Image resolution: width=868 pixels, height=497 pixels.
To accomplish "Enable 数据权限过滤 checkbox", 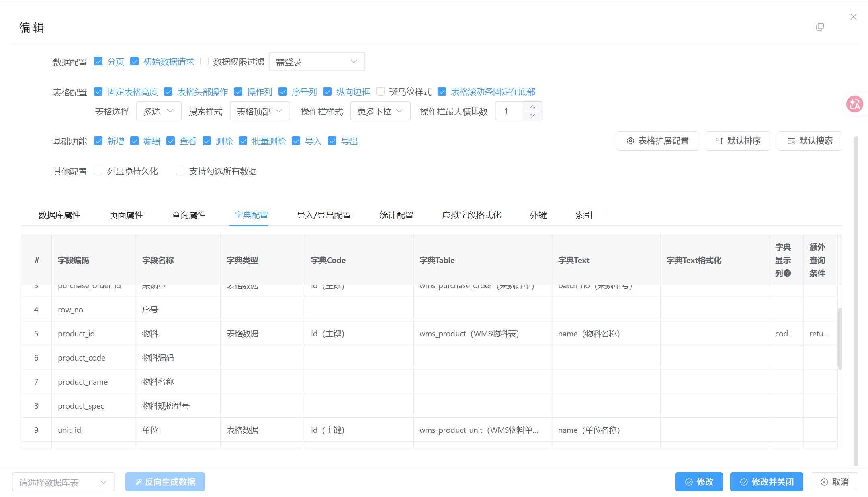I will (205, 61).
